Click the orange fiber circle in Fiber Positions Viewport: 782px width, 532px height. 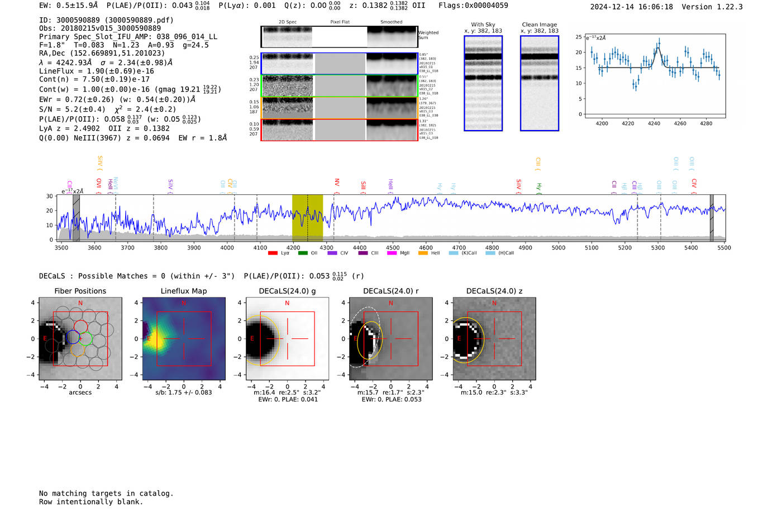tap(78, 350)
